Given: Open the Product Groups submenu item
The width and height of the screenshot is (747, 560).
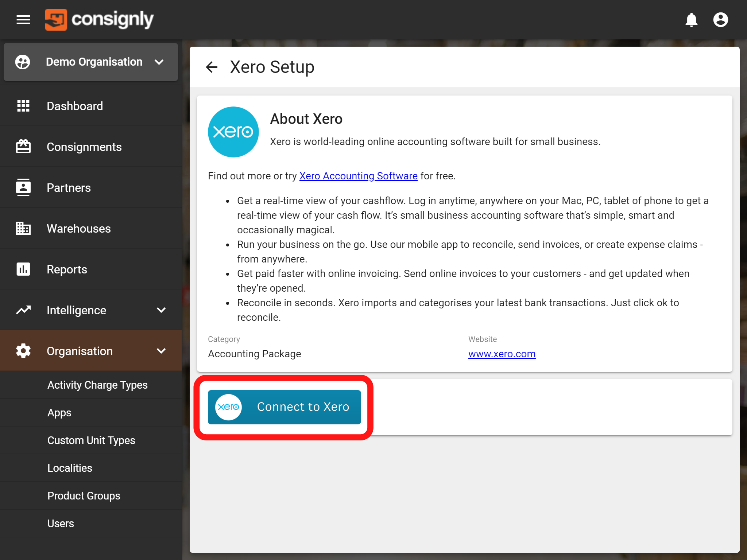Looking at the screenshot, I should [91, 496].
